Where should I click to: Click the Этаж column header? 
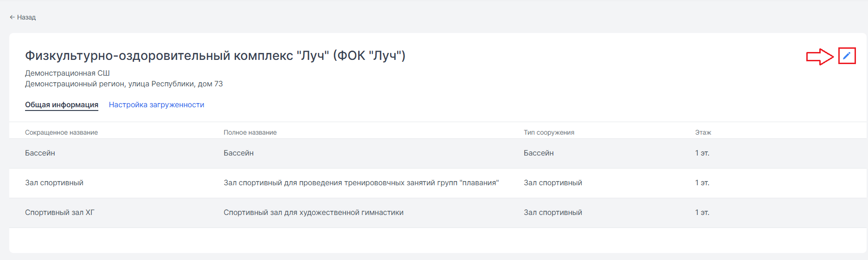(x=703, y=132)
